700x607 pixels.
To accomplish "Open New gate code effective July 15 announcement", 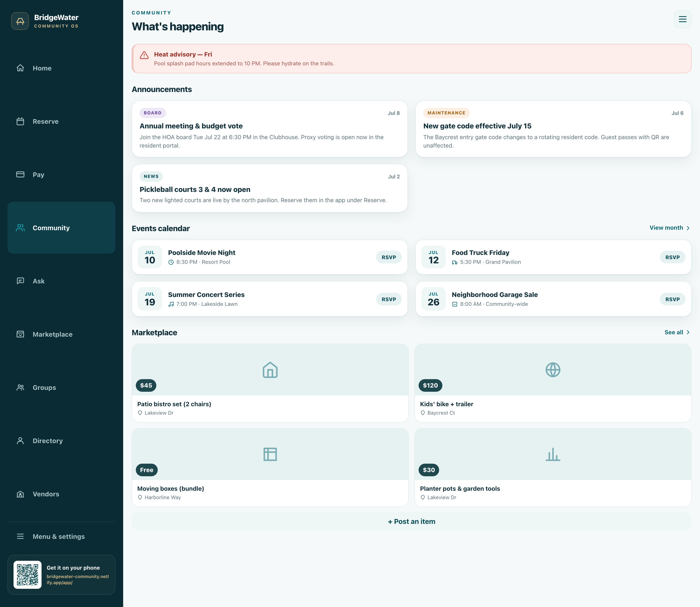I will point(553,129).
